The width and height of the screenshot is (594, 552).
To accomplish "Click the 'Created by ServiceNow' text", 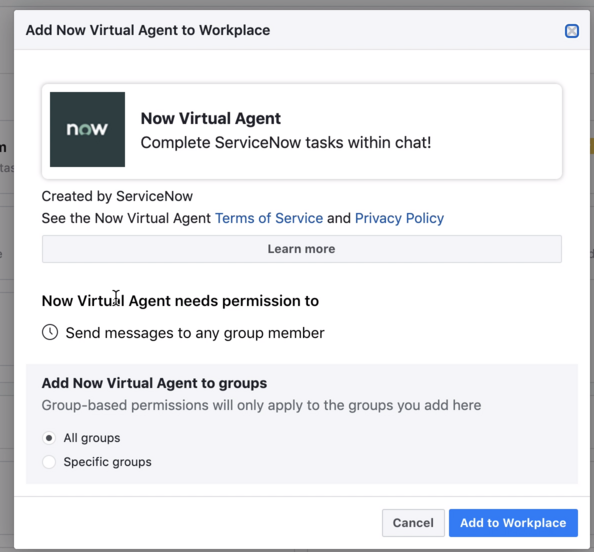I will coord(117,196).
